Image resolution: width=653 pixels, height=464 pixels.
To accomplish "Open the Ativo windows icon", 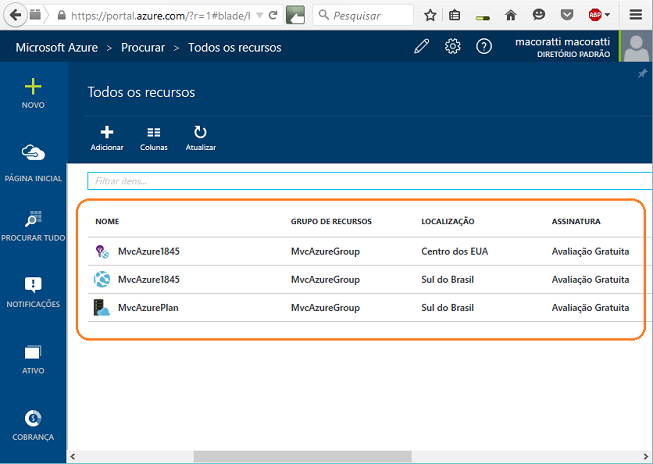I will click(x=33, y=352).
